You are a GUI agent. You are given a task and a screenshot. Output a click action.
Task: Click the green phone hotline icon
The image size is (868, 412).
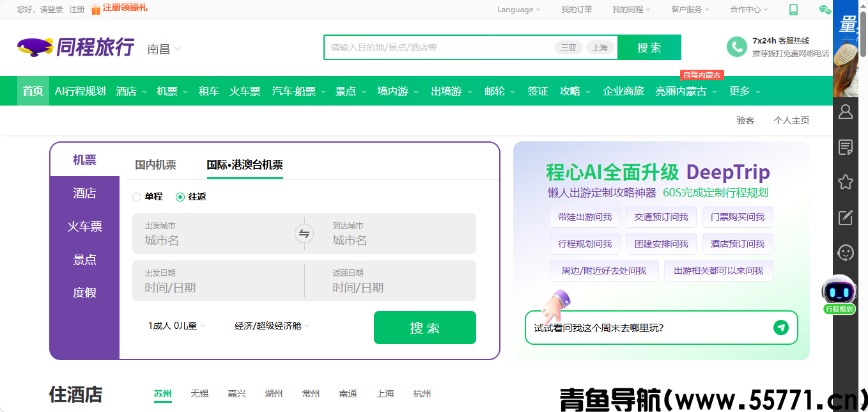(x=737, y=47)
